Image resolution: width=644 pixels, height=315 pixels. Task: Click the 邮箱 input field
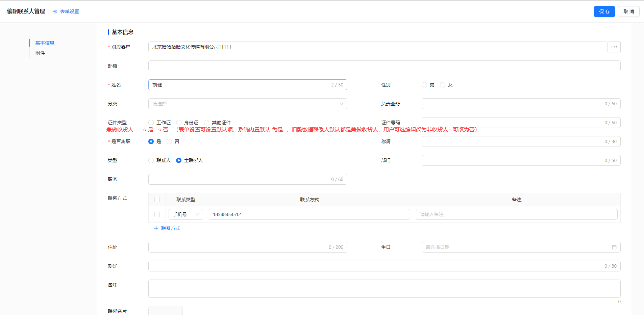(x=385, y=66)
